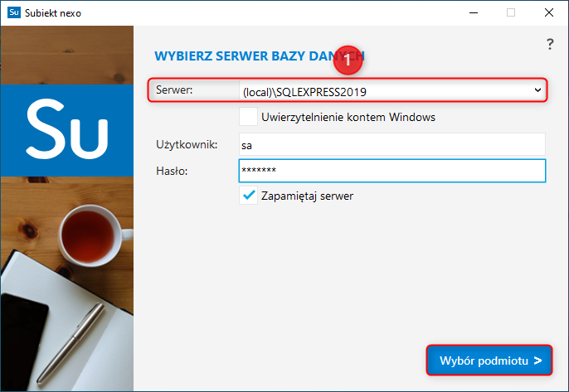Click the red numbered badge 1
This screenshot has height=392, width=569.
click(348, 60)
